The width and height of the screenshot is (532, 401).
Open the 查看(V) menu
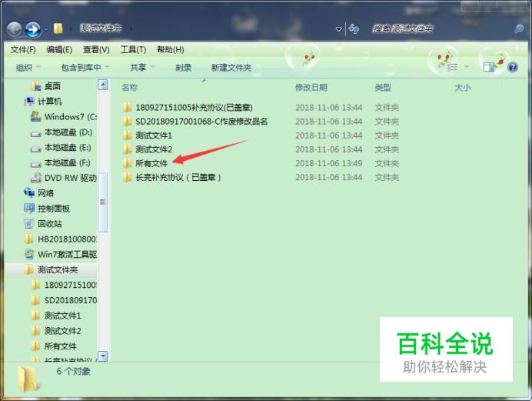[x=96, y=50]
